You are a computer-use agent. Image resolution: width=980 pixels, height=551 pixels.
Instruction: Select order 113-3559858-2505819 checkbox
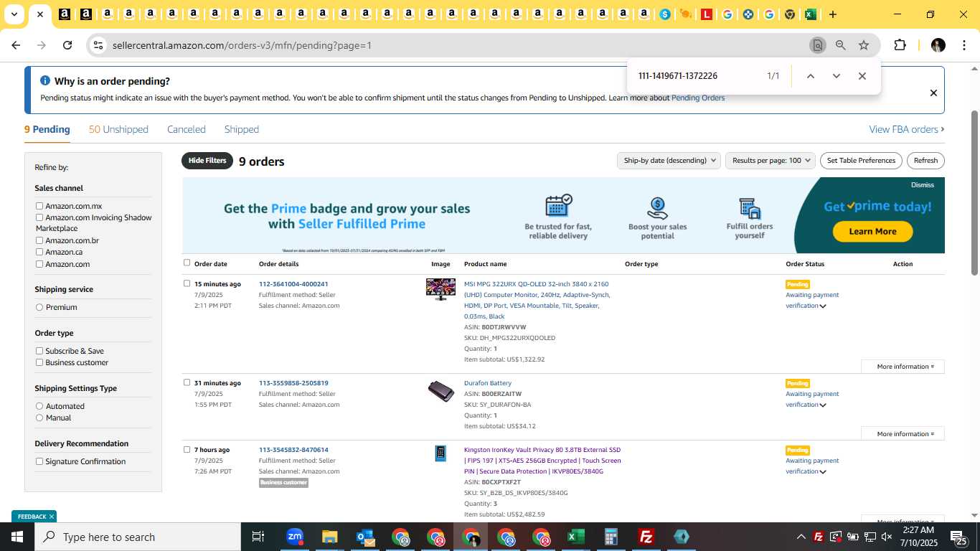pyautogui.click(x=187, y=382)
